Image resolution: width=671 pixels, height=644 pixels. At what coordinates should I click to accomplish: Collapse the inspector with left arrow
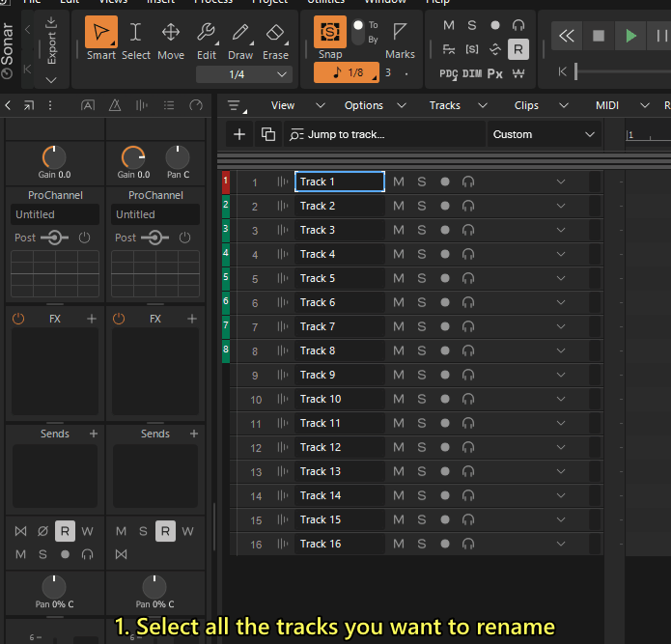(8, 105)
